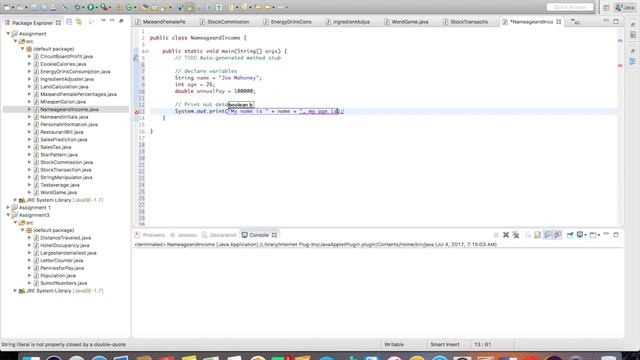Select SumofNumbers.java file
The height and width of the screenshot is (360, 640).
[64, 283]
